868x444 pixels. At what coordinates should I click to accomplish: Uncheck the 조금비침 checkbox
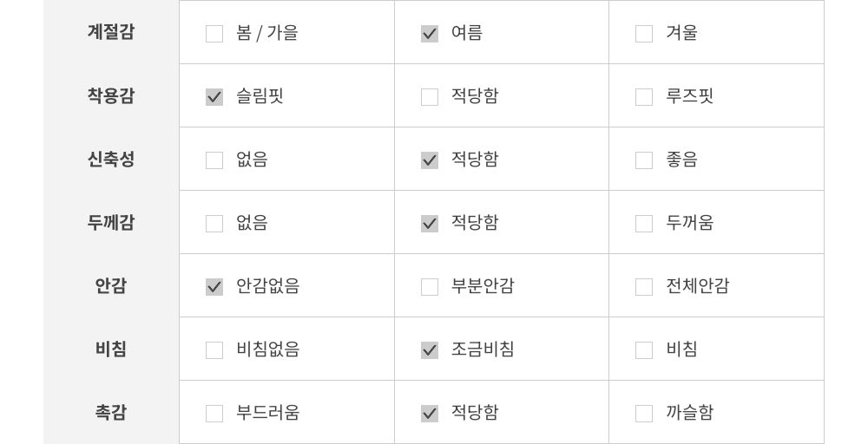tap(430, 350)
